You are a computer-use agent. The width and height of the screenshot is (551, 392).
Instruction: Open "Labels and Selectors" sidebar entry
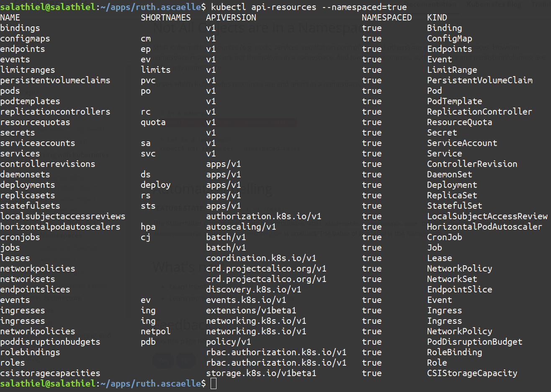point(70,248)
